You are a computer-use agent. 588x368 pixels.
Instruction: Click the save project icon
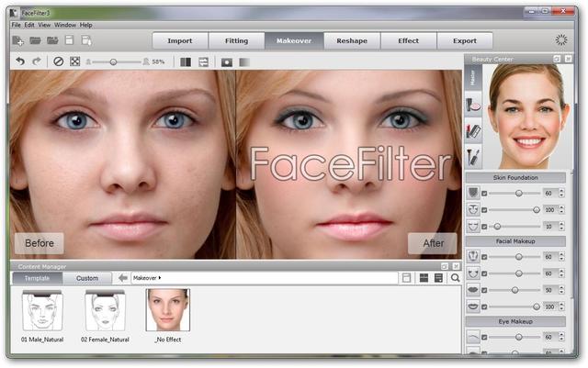70,40
